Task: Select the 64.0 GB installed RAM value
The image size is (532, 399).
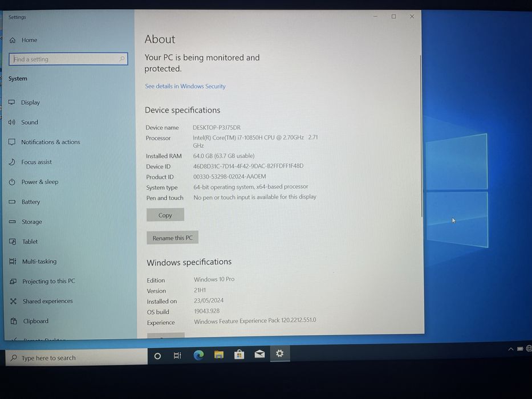Action: coord(224,156)
